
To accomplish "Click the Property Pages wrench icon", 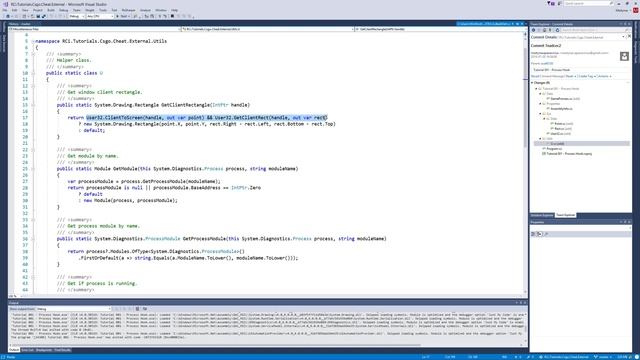I will point(546,234).
